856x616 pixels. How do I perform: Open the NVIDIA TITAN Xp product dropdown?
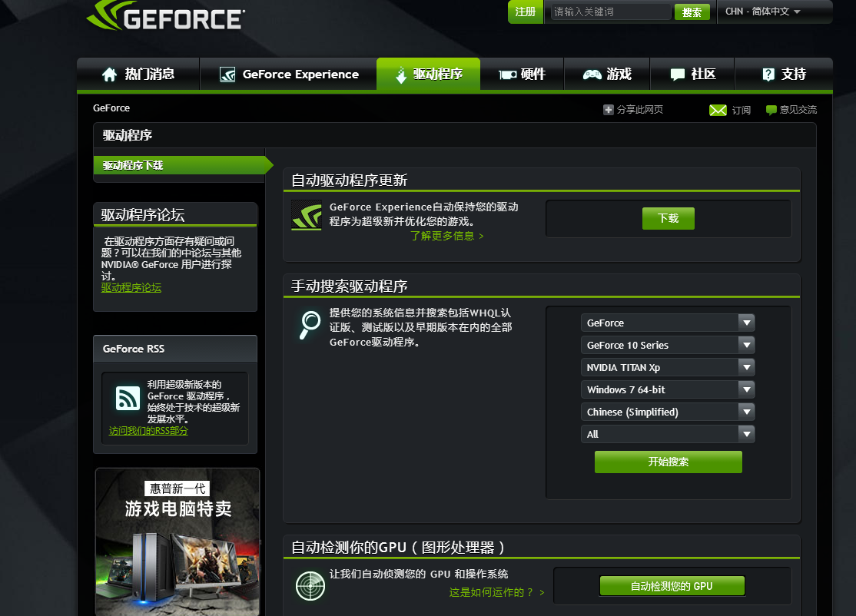click(668, 368)
